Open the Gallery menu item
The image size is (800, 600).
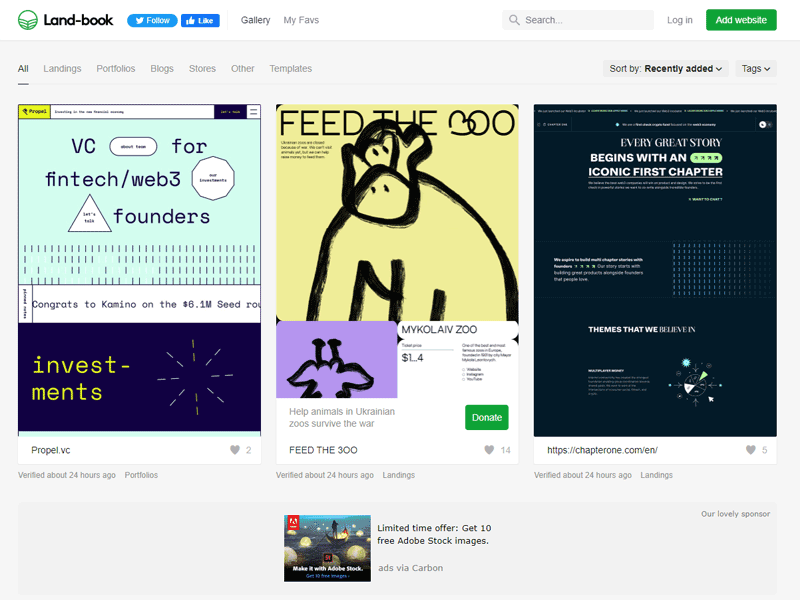256,20
